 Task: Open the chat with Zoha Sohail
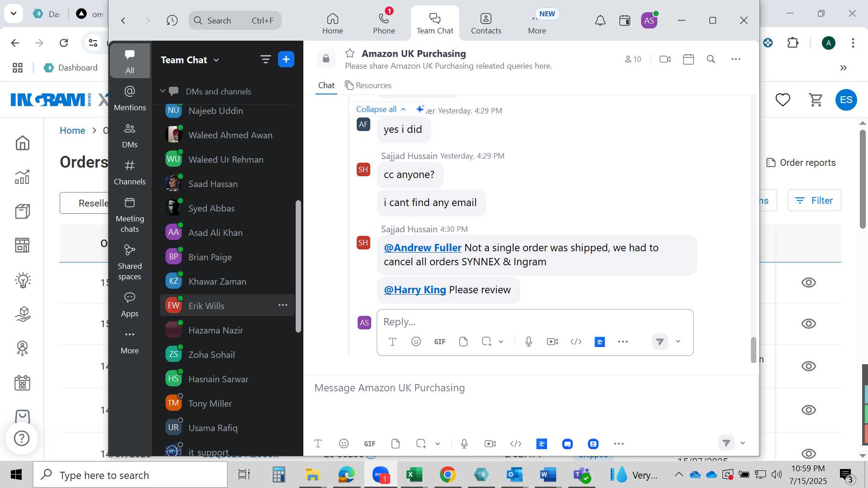[x=227, y=354]
